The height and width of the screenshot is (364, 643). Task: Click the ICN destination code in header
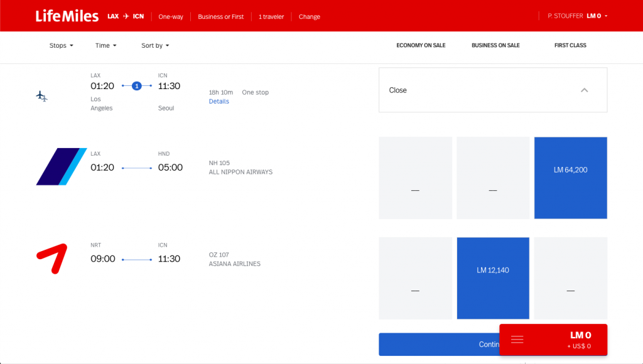138,16
